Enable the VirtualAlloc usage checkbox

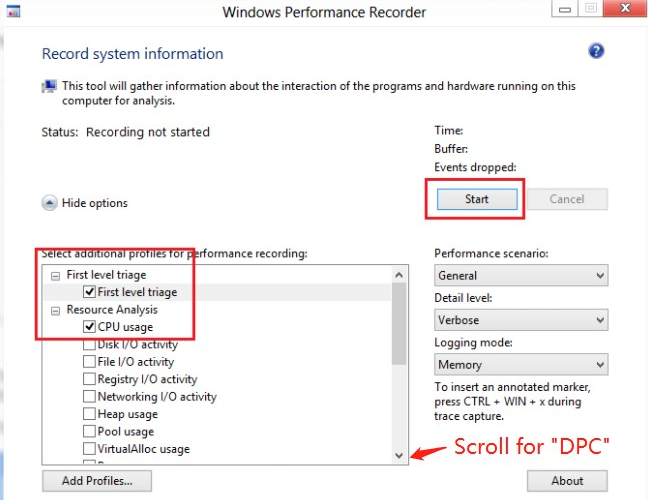pos(89,448)
